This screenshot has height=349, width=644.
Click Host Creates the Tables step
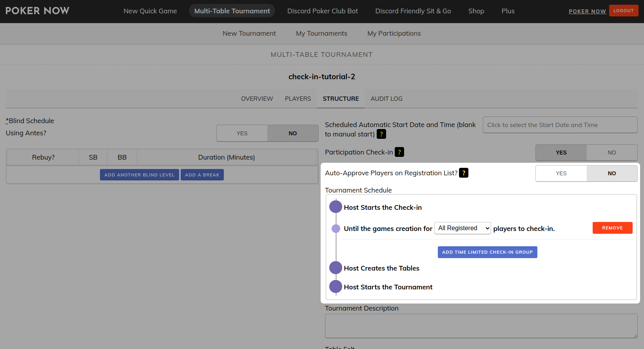381,268
